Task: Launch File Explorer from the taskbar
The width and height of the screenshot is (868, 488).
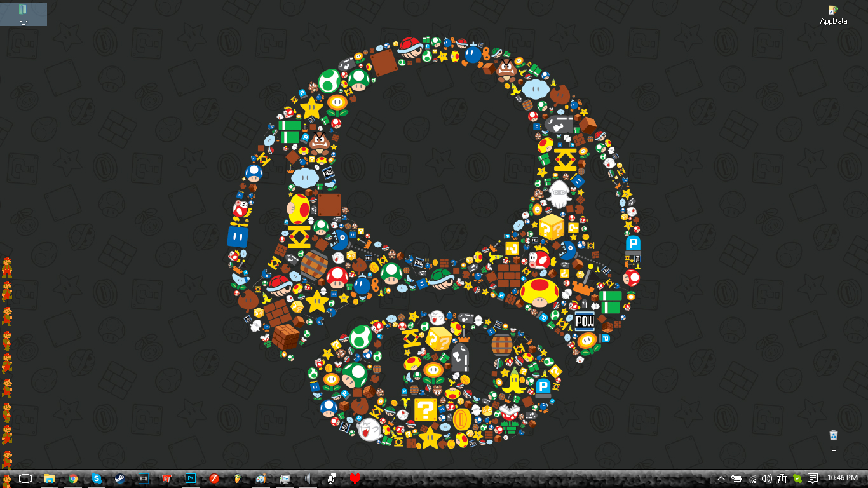Action: (49, 478)
